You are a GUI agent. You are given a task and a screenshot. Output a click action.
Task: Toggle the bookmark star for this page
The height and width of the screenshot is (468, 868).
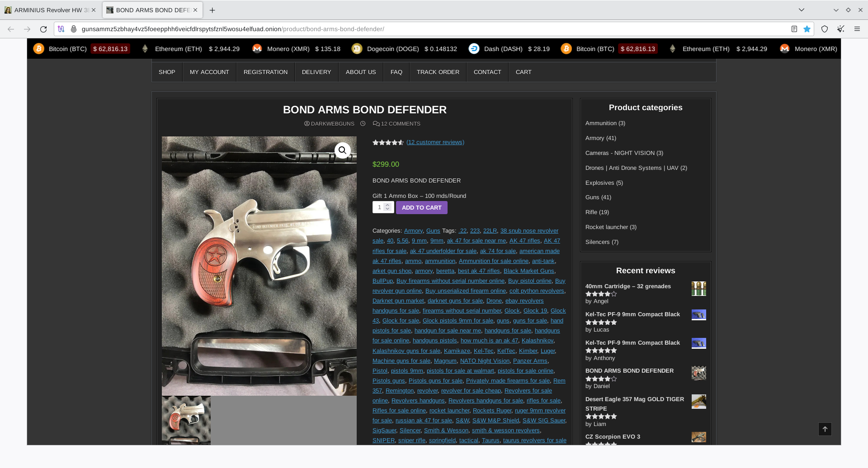pos(807,29)
